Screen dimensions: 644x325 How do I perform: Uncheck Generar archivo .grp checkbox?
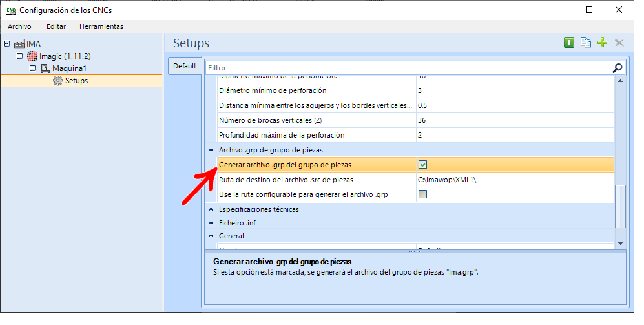tap(422, 165)
